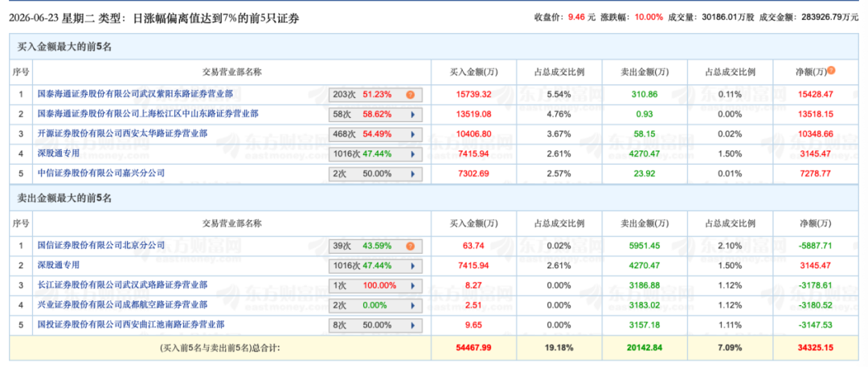The width and height of the screenshot is (868, 367).
Task: Open 国信证券股份有限公司北京分公司 link
Action: 100,245
